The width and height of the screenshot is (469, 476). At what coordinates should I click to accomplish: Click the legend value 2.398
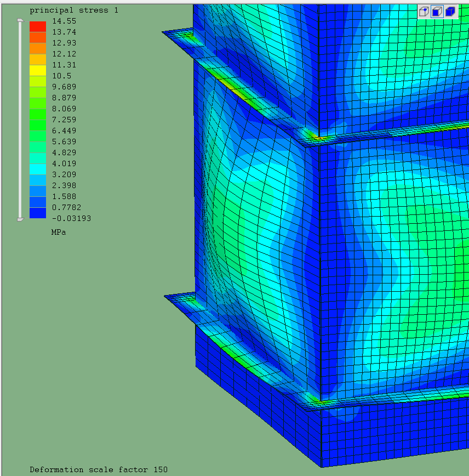click(x=64, y=185)
